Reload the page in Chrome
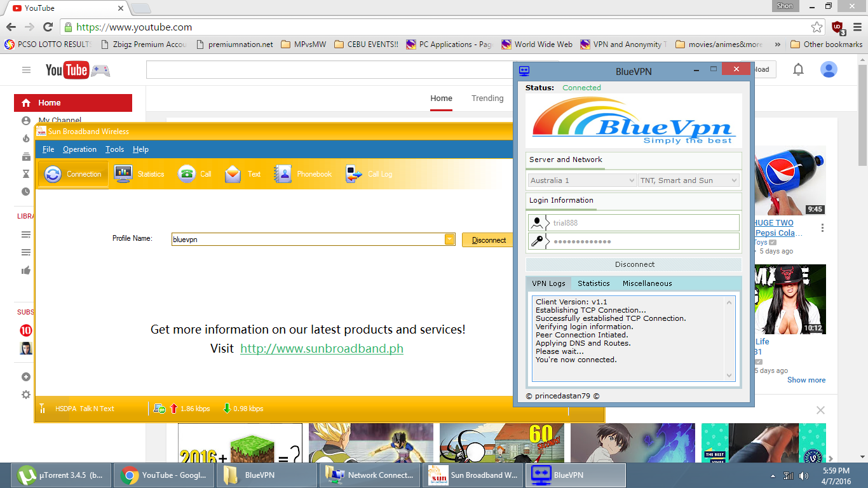The height and width of the screenshot is (488, 868). 48,27
